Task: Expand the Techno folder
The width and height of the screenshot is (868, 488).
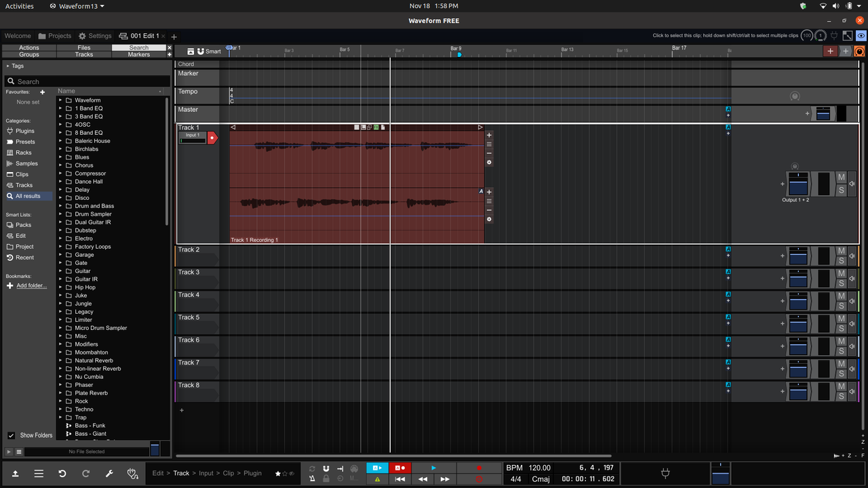Action: coord(60,409)
